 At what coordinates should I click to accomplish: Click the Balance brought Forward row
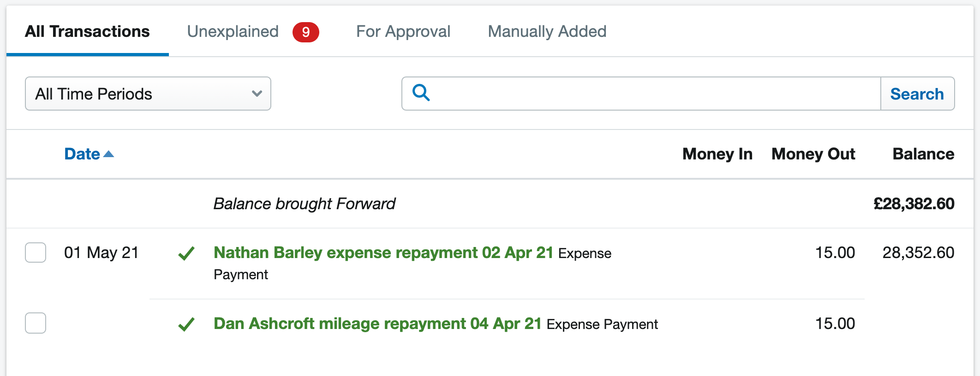[490, 204]
